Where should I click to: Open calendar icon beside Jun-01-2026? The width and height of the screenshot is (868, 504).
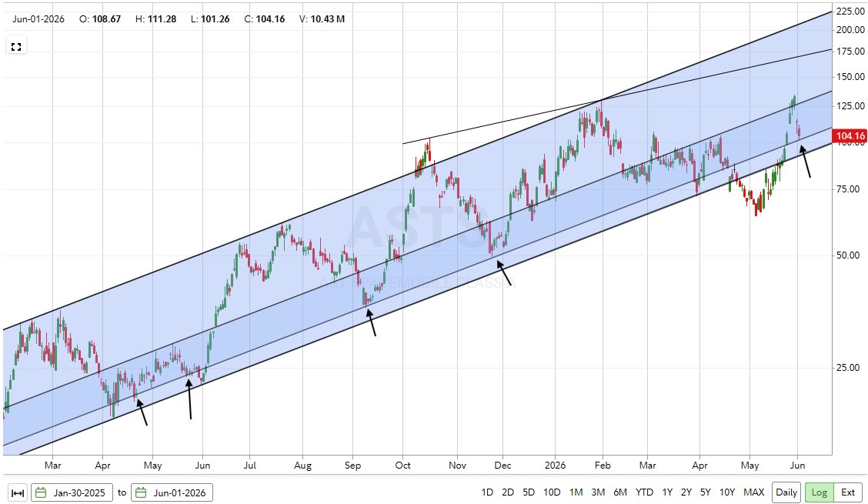(x=141, y=492)
